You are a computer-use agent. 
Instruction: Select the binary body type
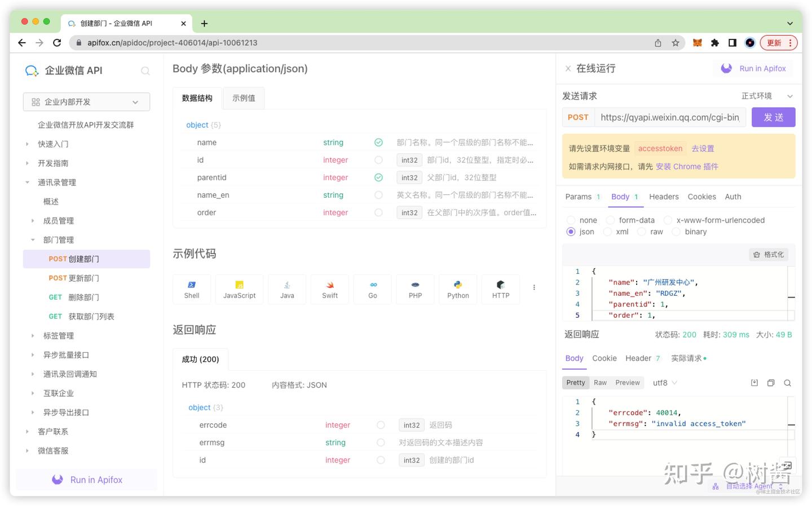tap(676, 232)
